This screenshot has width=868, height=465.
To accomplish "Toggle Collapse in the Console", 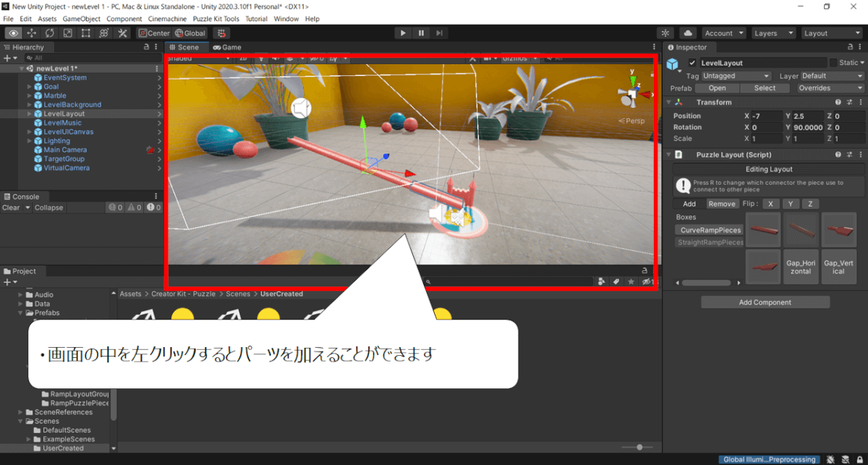I will 49,208.
